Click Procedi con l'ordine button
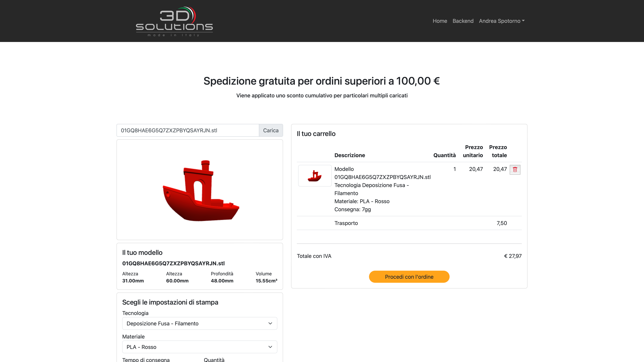 (409, 277)
